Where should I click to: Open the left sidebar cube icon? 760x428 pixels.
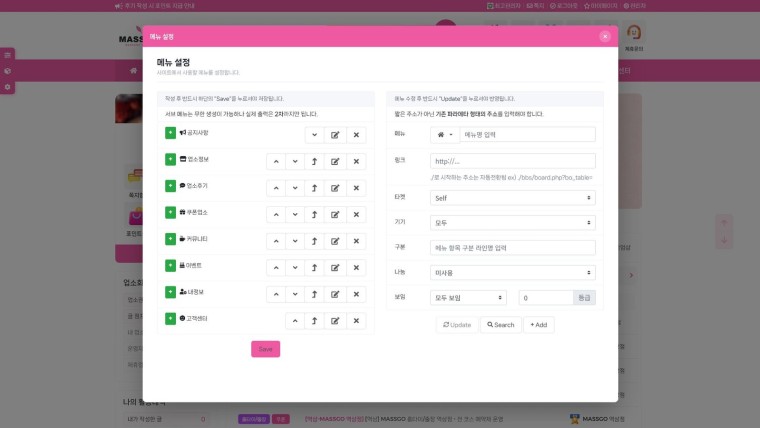point(7,71)
